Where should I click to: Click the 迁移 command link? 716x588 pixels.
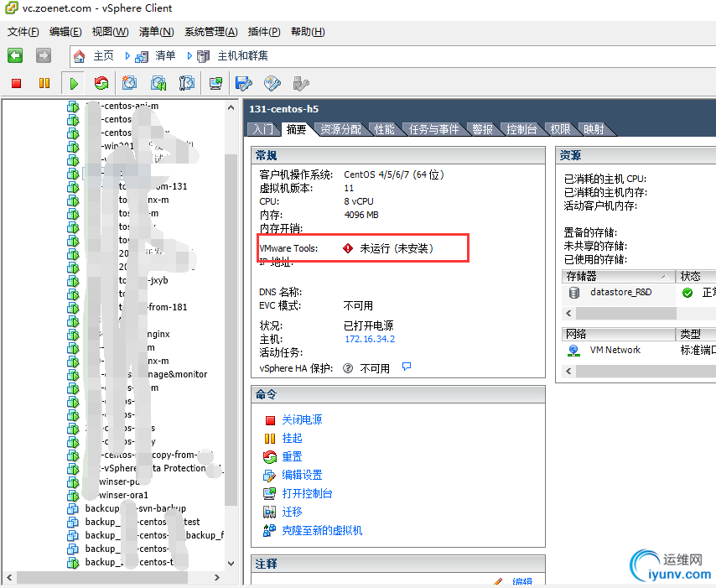pos(293,513)
